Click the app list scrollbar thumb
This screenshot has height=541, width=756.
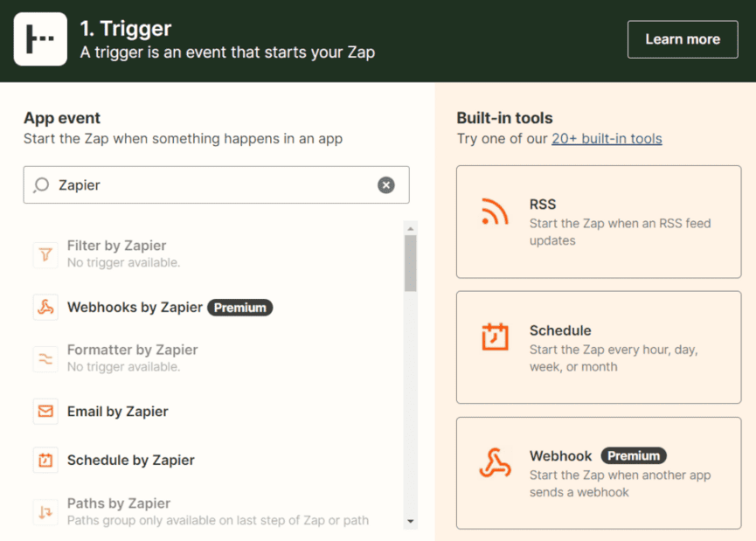click(411, 262)
